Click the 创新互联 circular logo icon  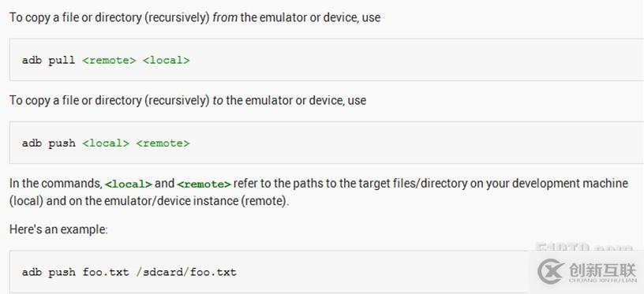pos(552,270)
